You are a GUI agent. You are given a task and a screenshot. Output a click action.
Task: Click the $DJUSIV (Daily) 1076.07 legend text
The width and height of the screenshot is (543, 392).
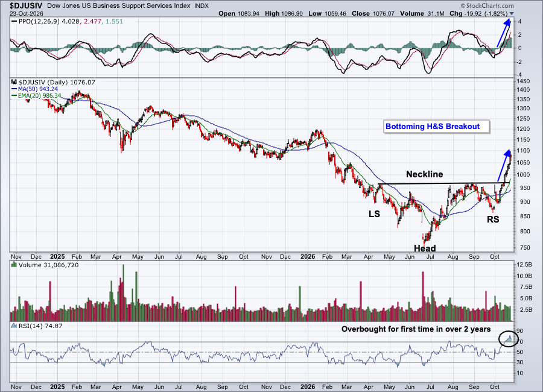pyautogui.click(x=57, y=82)
